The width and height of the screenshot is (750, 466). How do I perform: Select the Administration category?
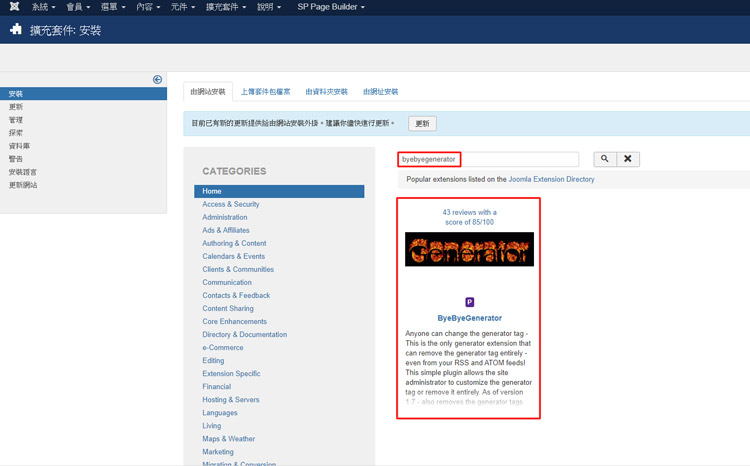point(225,217)
